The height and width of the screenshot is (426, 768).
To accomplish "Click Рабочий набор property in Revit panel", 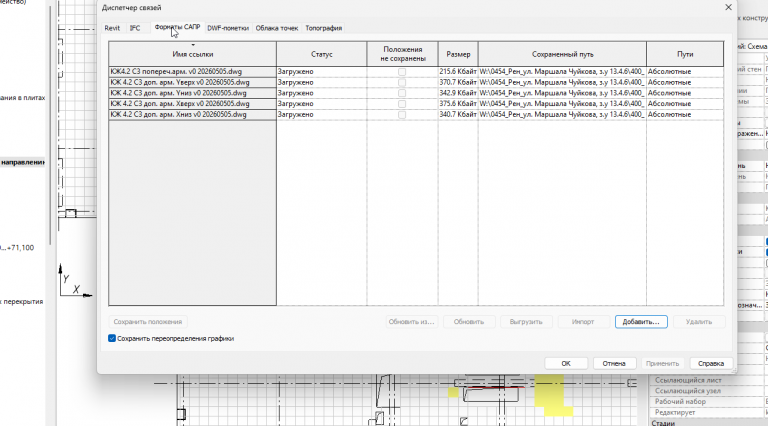I will [680, 402].
